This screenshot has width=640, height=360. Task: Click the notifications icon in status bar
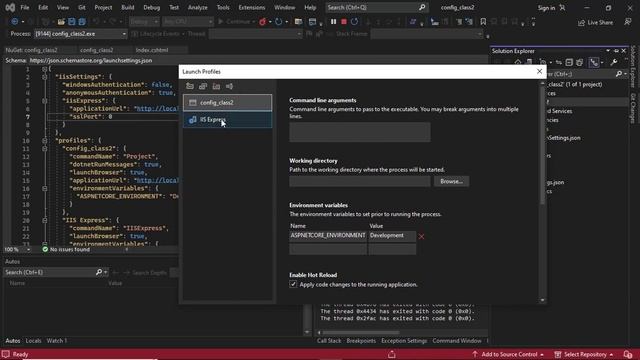(x=628, y=354)
